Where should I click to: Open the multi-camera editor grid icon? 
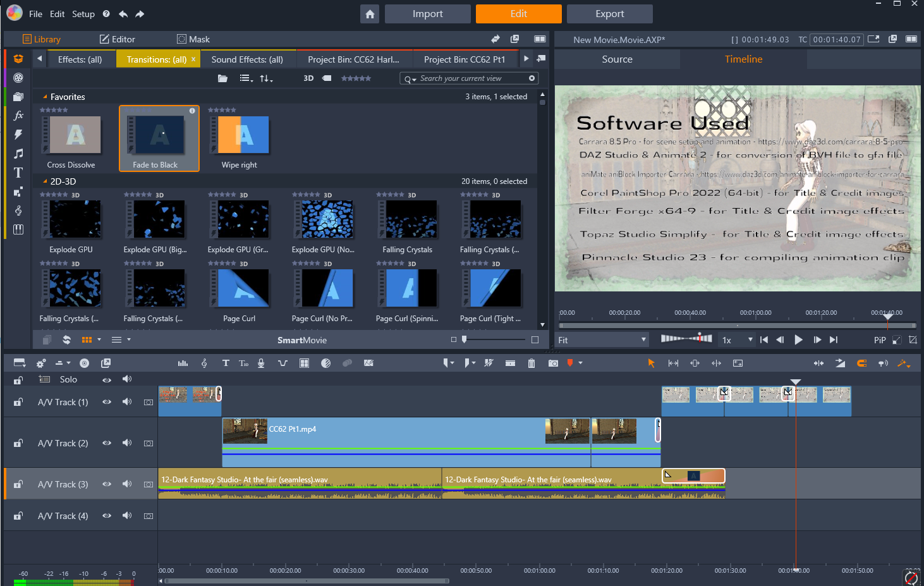point(304,363)
